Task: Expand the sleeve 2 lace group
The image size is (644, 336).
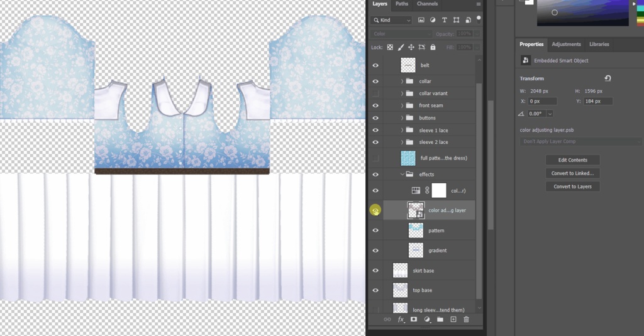Action: tap(402, 142)
